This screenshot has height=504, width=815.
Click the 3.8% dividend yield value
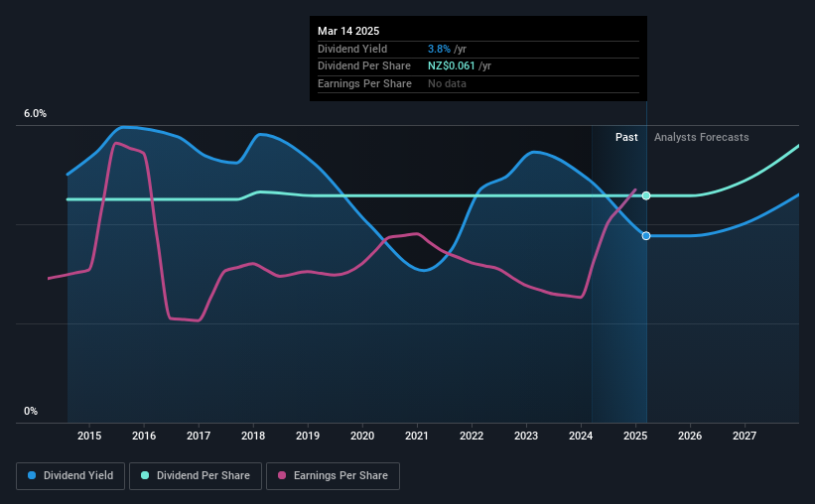click(439, 49)
